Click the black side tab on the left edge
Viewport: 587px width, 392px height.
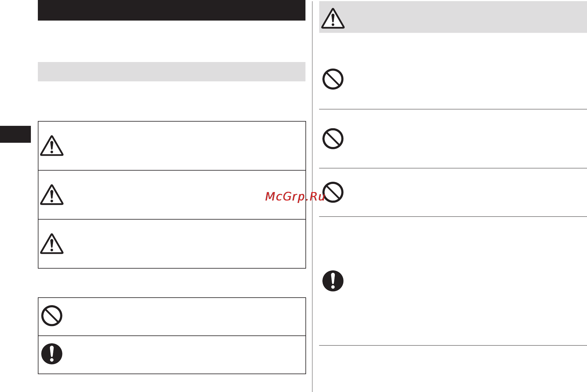click(15, 134)
